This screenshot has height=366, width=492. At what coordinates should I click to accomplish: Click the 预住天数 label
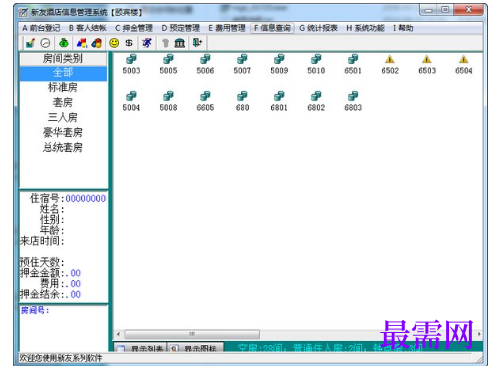pos(42,262)
